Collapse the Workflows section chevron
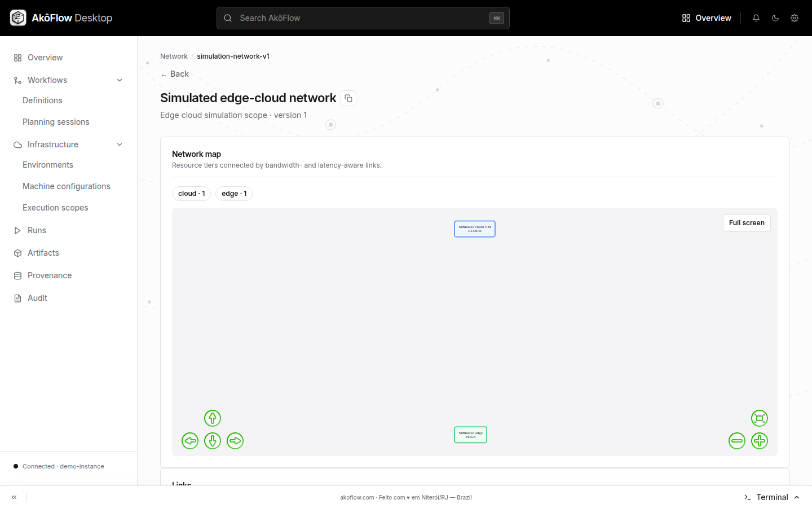Viewport: 812px width, 508px height. pyautogui.click(x=120, y=80)
